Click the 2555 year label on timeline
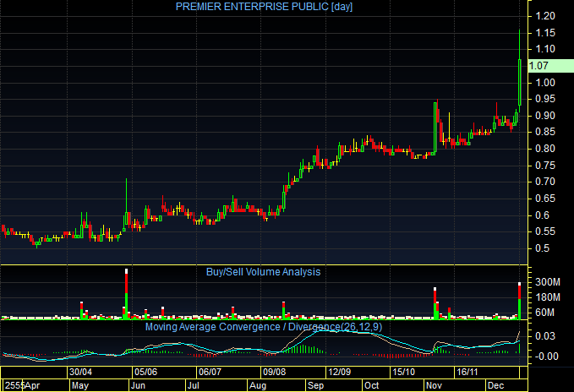Viewport: 574px width, 392px height. pyautogui.click(x=14, y=385)
